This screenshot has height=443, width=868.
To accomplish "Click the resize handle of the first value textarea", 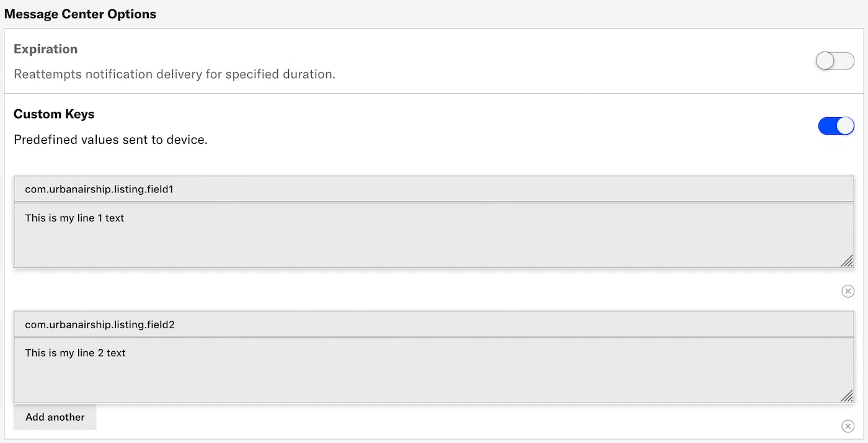I will [x=848, y=261].
